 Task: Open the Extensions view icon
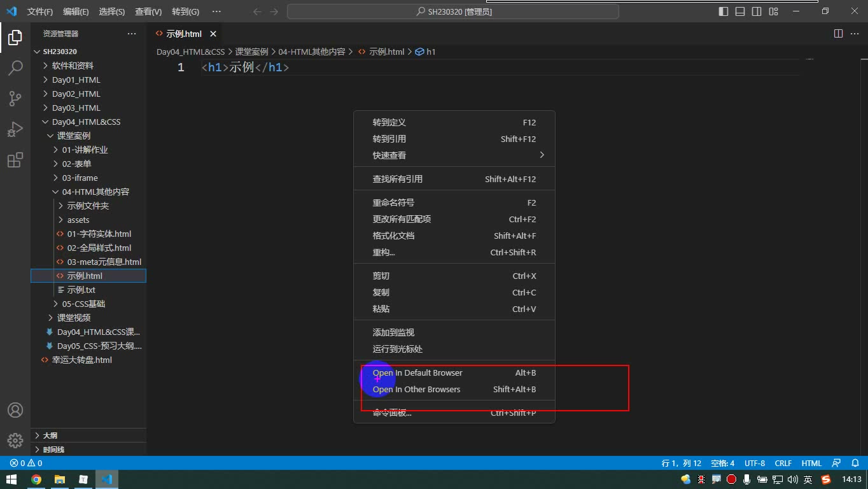pyautogui.click(x=15, y=160)
